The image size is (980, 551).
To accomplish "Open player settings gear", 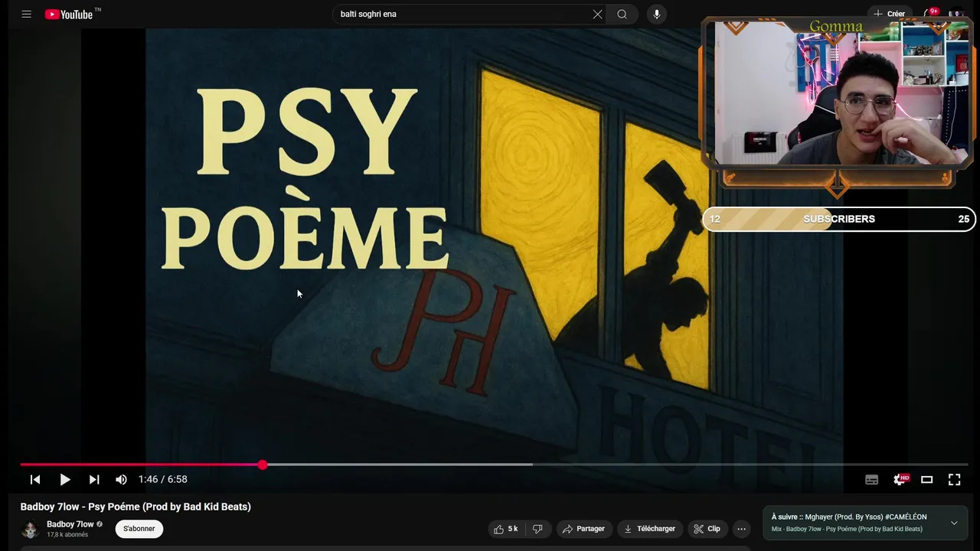I will 900,480.
